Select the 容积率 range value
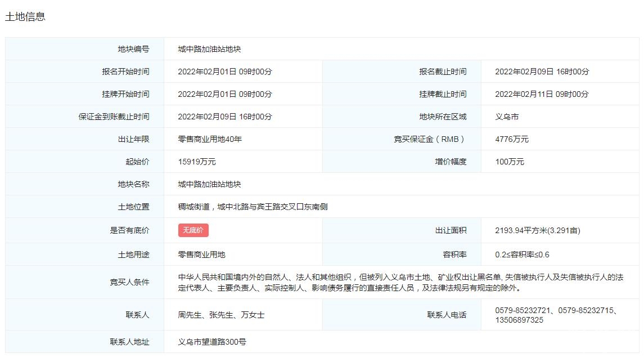This screenshot has height=357, width=644. [x=522, y=255]
